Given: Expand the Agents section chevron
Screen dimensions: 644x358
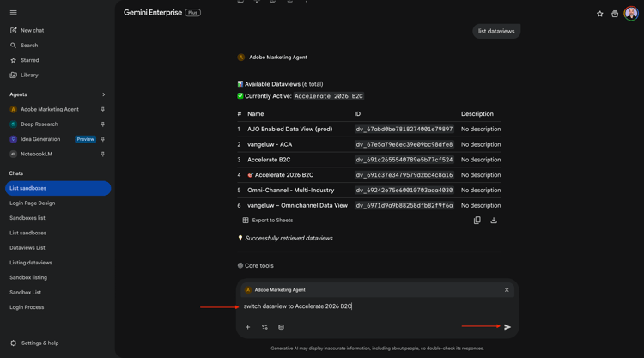Looking at the screenshot, I should pos(104,94).
